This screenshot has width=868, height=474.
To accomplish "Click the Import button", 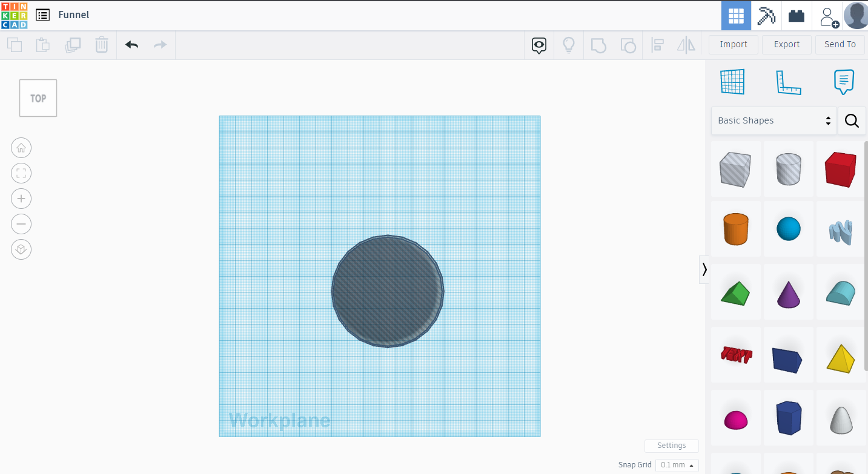I will click(x=734, y=44).
